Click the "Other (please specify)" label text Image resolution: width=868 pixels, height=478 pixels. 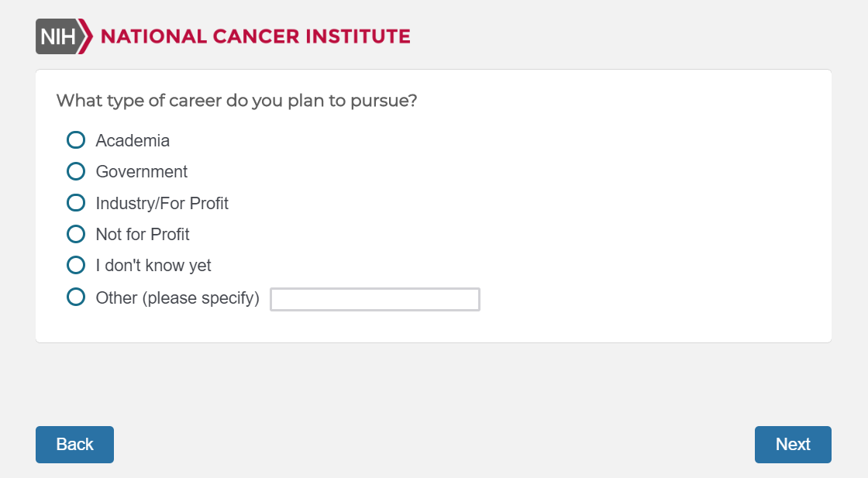(177, 298)
